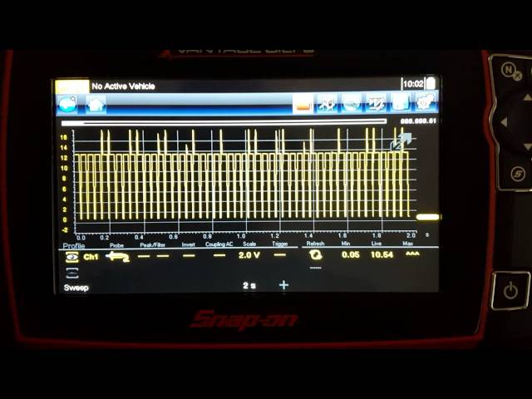Tap the save/document icon in toolbar
The width and height of the screenshot is (532, 399).
point(401,103)
